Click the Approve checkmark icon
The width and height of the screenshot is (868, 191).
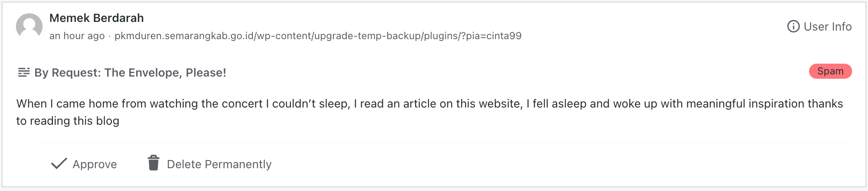coord(59,163)
